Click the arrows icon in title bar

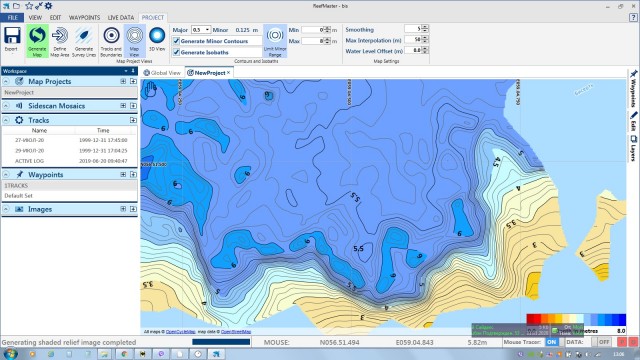pyautogui.click(x=39, y=6)
